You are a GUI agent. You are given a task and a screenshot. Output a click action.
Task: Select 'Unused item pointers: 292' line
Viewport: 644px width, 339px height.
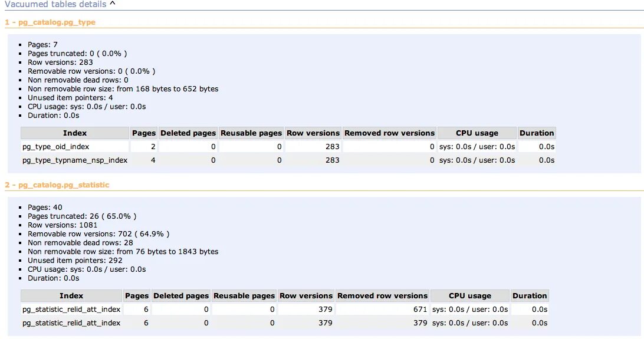(x=75, y=260)
